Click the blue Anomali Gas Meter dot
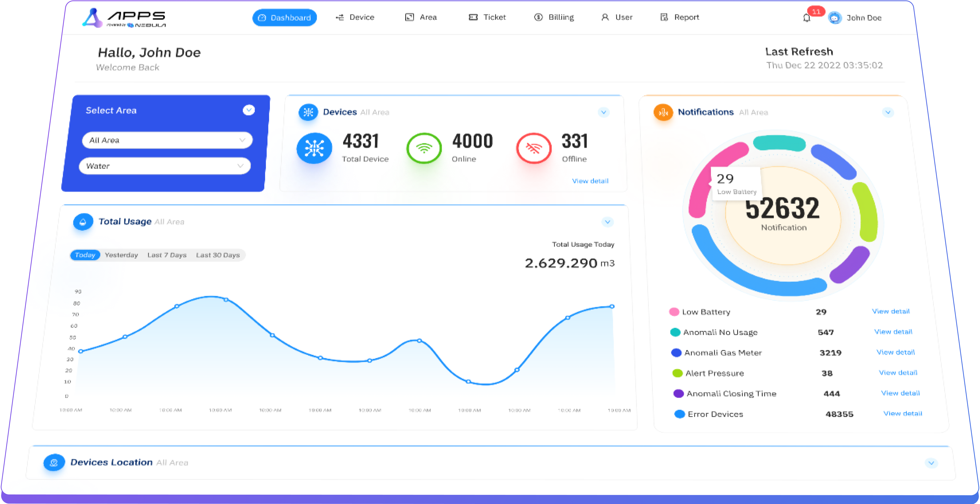Viewport: 980px width, 504px height. [x=676, y=353]
